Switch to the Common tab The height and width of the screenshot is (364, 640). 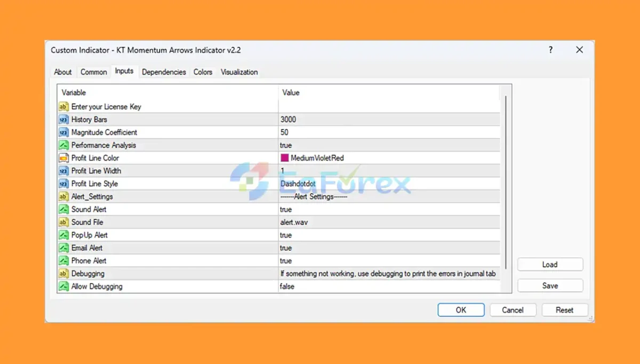(x=94, y=72)
